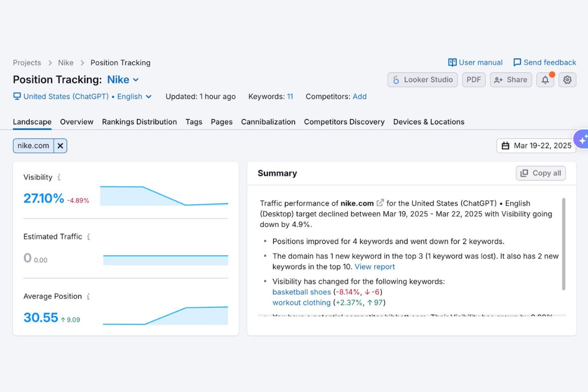Image resolution: width=588 pixels, height=392 pixels.
Task: Open the Mar 19-22, 2025 date picker
Action: (536, 146)
